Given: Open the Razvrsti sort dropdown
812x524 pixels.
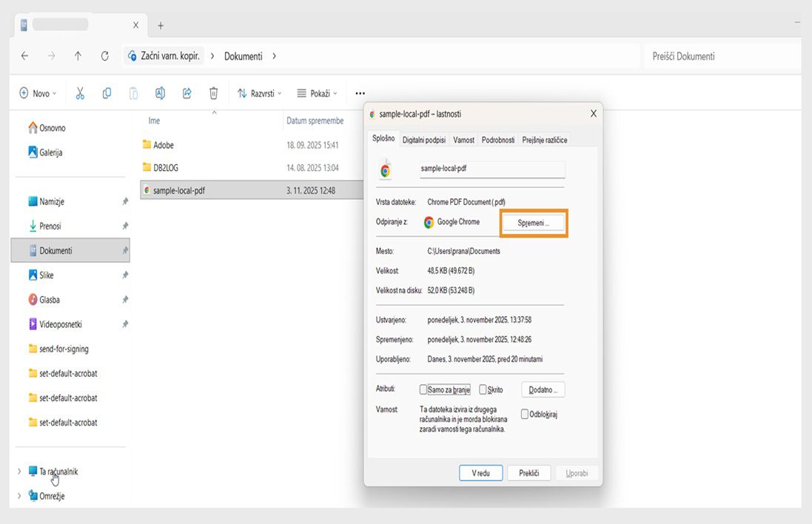Looking at the screenshot, I should coord(260,93).
